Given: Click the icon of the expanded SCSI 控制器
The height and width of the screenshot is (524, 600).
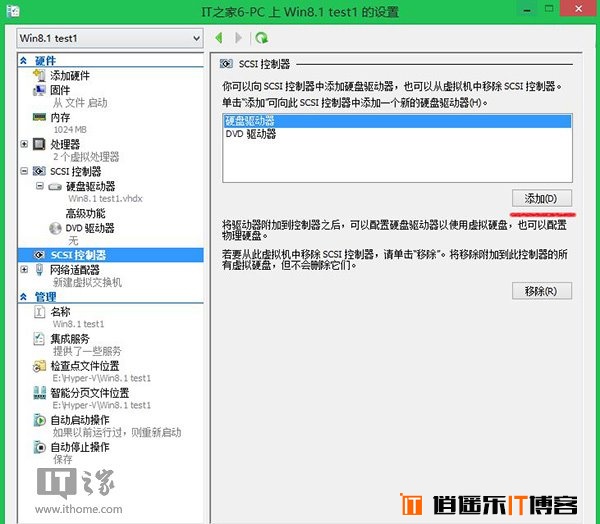Looking at the screenshot, I should [39, 171].
